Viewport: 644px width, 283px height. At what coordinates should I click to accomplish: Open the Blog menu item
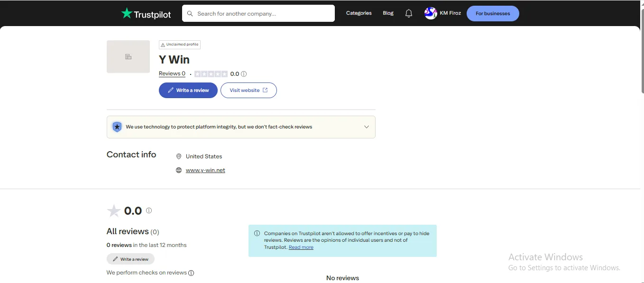[x=388, y=13]
